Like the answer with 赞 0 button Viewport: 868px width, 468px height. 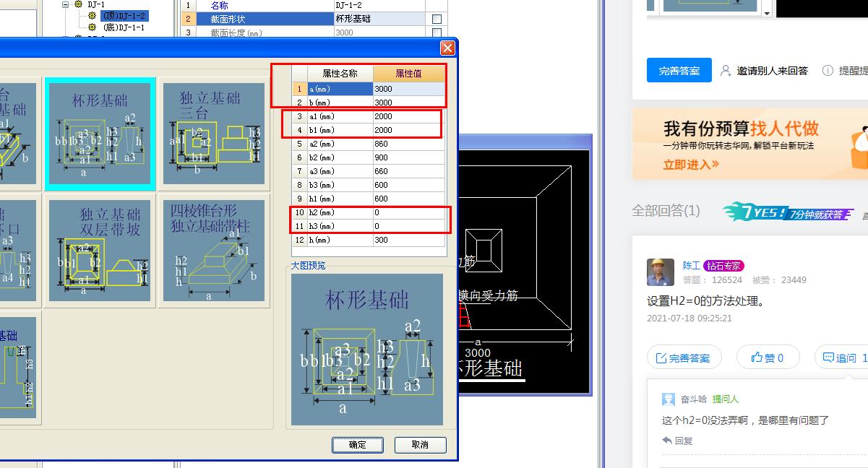coord(768,357)
